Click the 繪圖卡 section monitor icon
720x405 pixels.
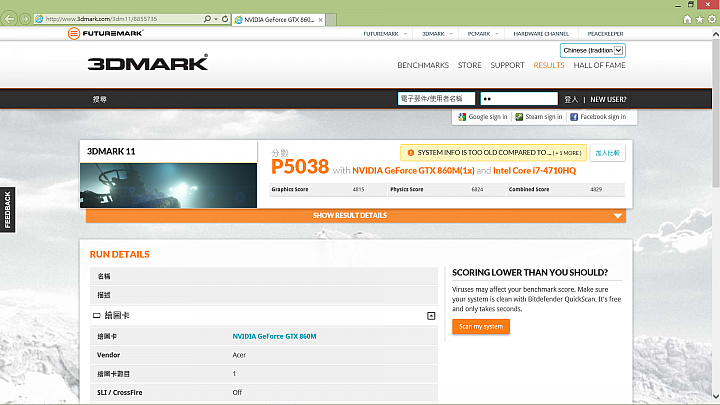96,315
